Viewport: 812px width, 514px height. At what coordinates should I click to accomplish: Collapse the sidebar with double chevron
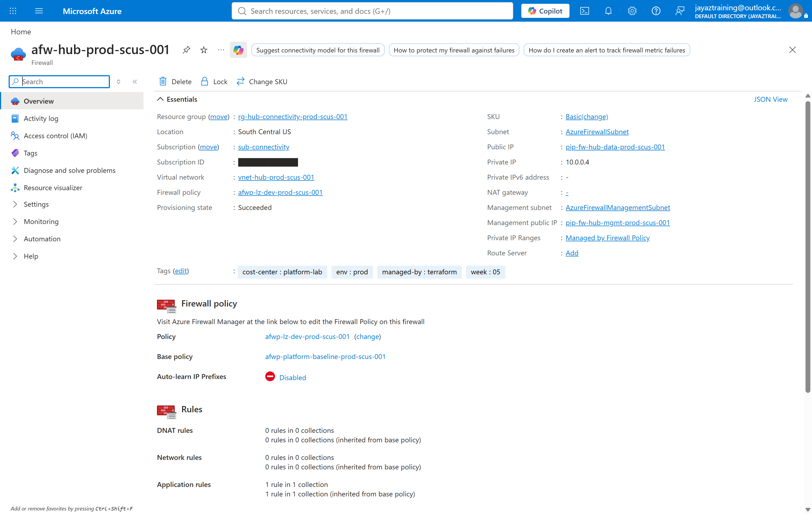coord(135,82)
